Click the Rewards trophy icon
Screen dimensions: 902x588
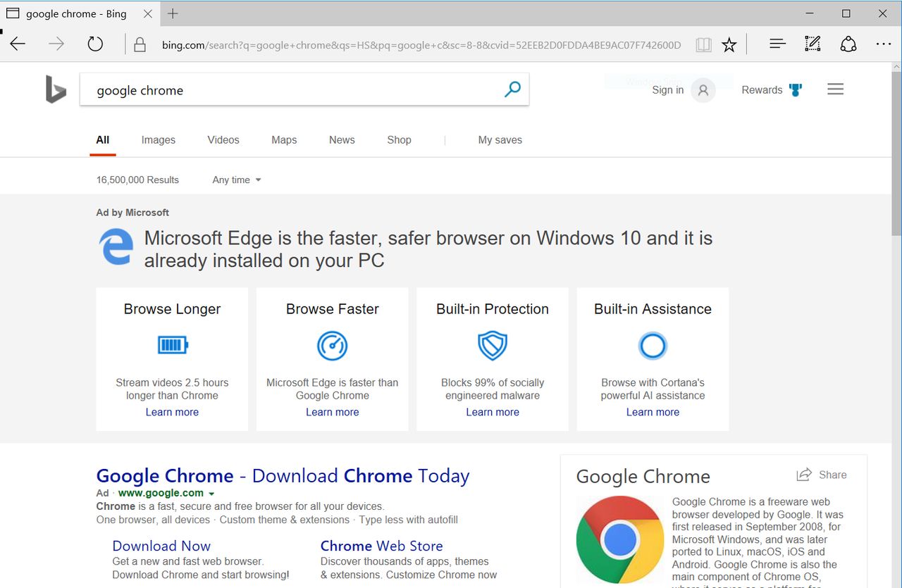click(796, 90)
